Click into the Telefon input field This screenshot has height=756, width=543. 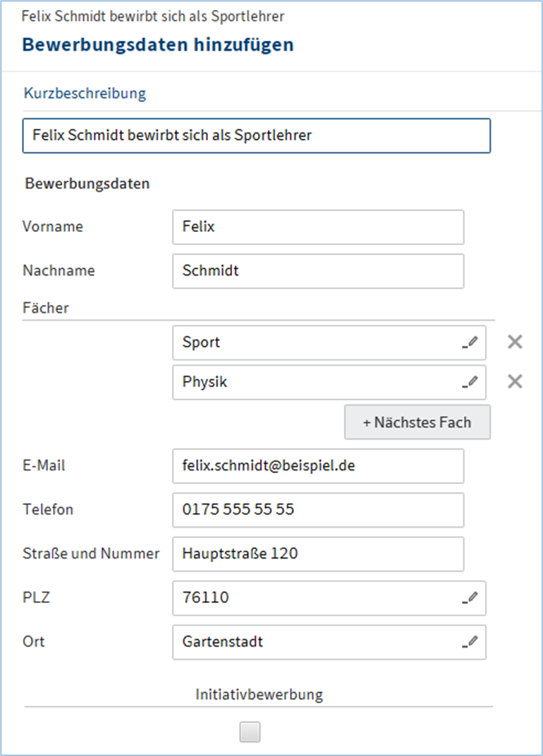pos(317,509)
